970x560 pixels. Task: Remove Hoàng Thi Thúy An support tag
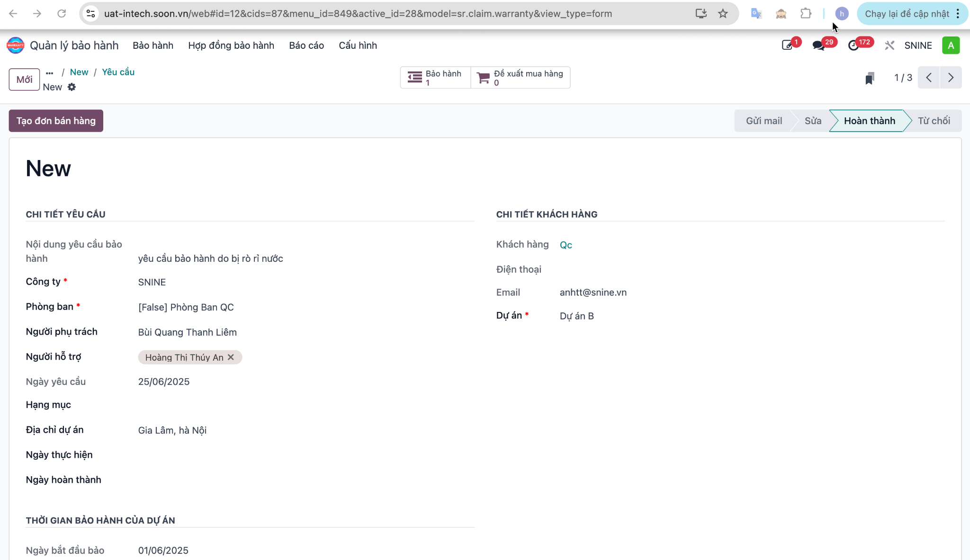click(231, 357)
